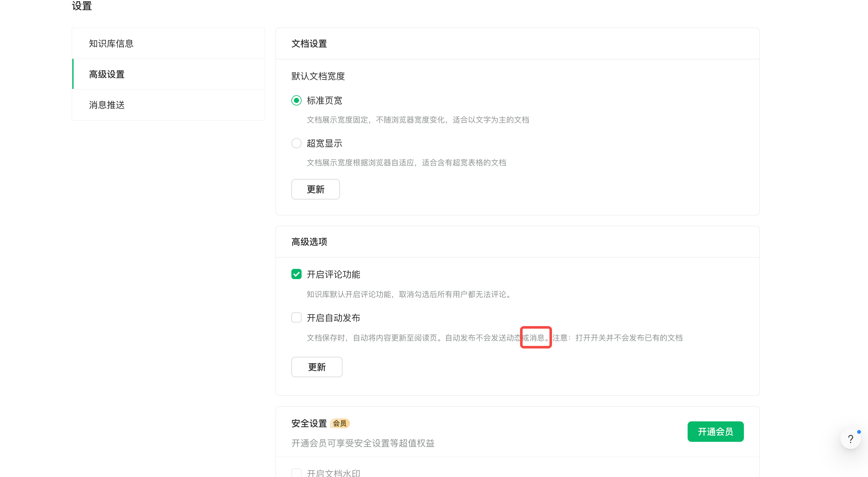This screenshot has height=477, width=868.
Task: Open the 知识库信息 settings tab
Action: pos(111,43)
